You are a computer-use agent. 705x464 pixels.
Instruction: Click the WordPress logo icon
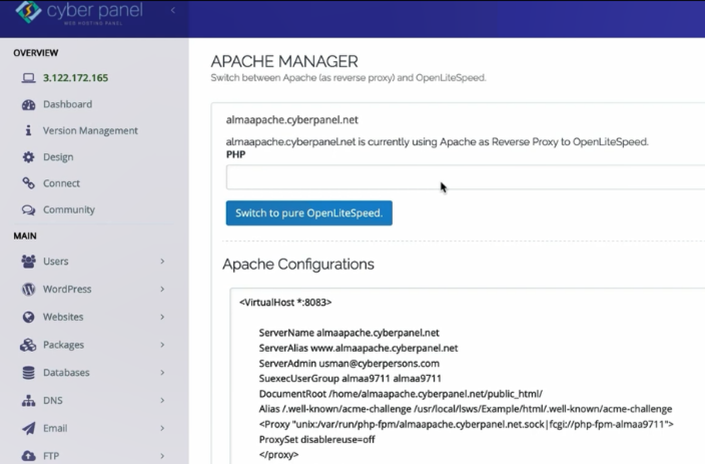tap(28, 289)
